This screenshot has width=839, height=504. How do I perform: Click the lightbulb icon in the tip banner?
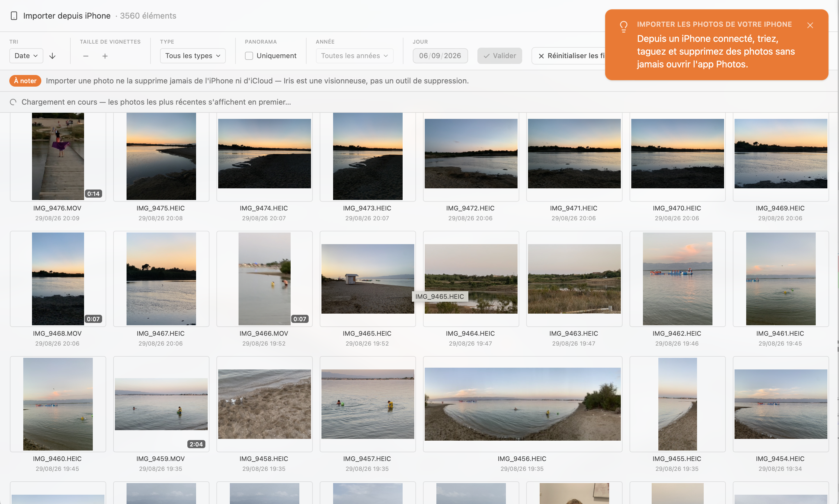click(x=623, y=26)
